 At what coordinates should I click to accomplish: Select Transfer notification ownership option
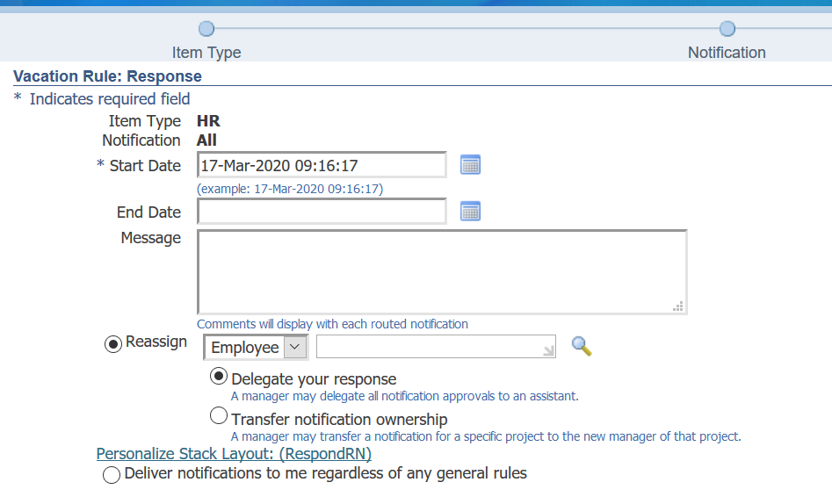pyautogui.click(x=219, y=417)
